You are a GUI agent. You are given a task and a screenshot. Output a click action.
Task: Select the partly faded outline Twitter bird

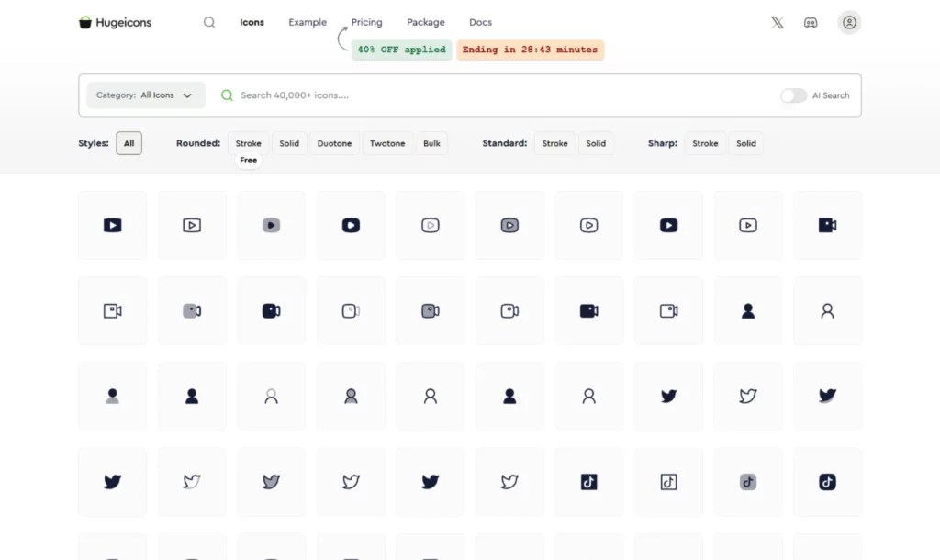coord(192,481)
